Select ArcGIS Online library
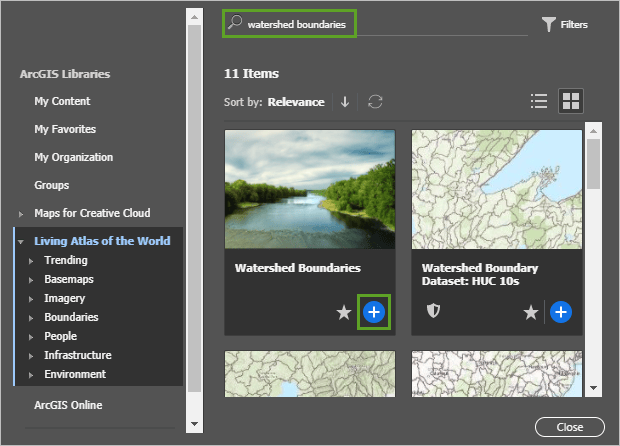 tap(68, 405)
